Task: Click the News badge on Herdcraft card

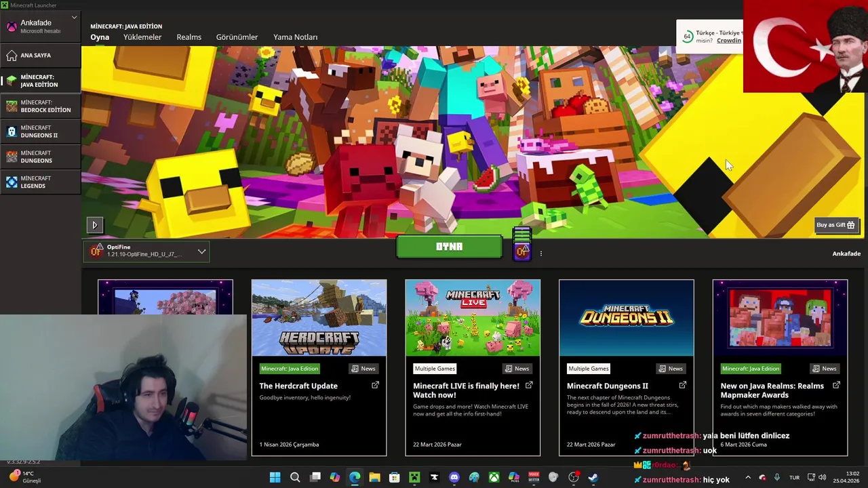Action: point(363,369)
